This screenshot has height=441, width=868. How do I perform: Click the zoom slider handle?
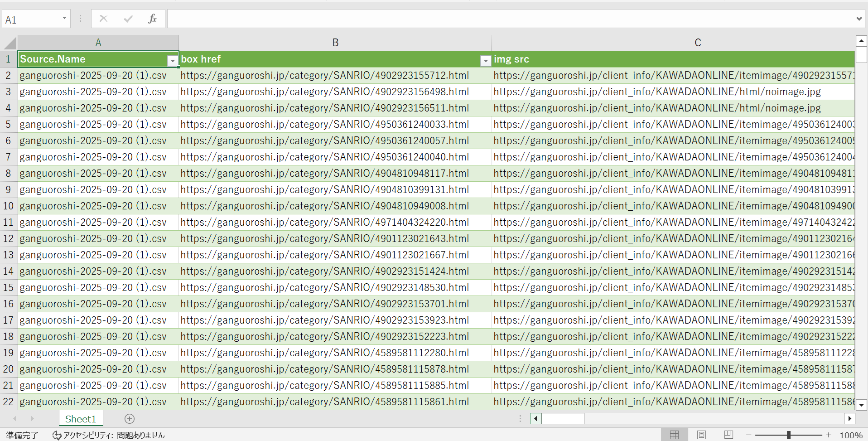click(x=789, y=435)
